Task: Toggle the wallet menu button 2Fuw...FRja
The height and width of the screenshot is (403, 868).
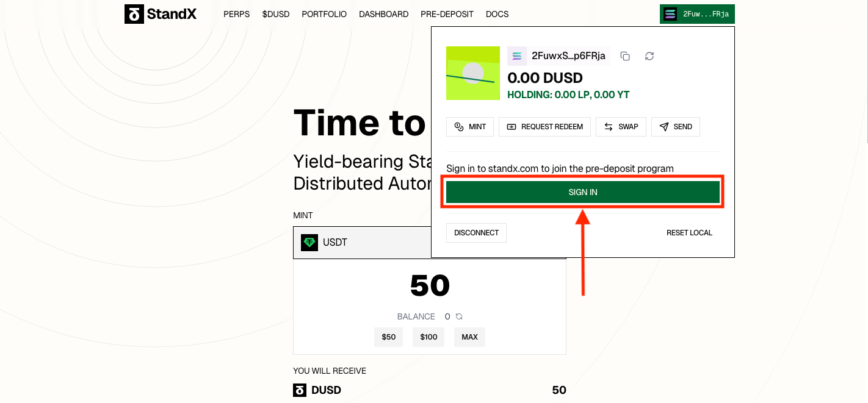Action: click(697, 14)
